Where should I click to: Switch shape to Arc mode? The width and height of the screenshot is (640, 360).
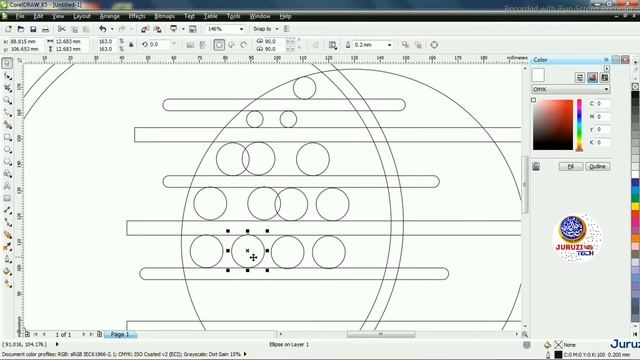[x=244, y=45]
